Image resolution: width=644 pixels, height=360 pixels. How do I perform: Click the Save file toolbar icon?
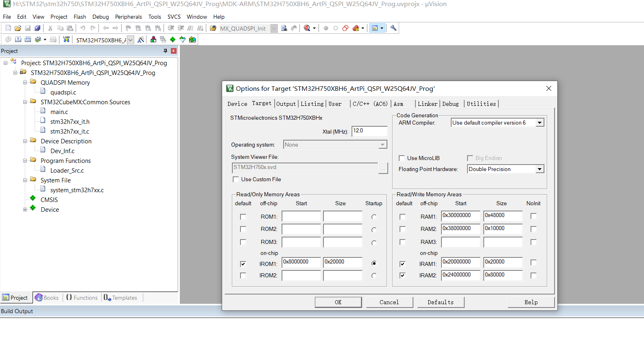pos(28,28)
